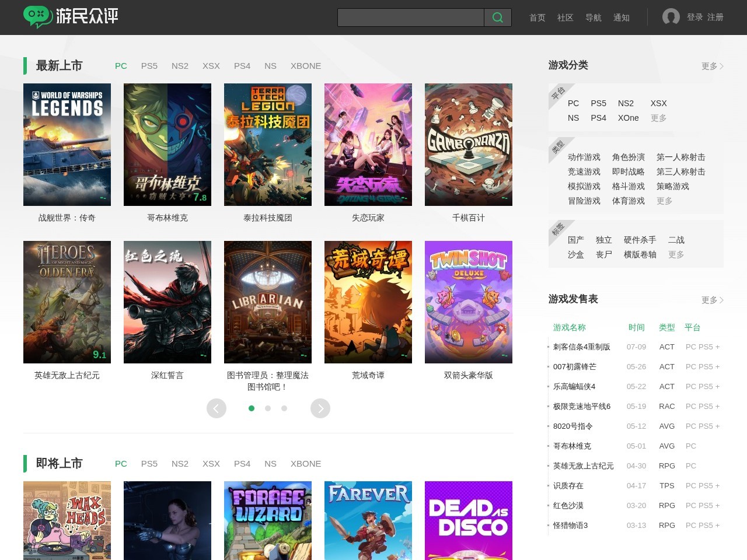Open Farever upcoming game cover
747x560 pixels.
[368, 520]
